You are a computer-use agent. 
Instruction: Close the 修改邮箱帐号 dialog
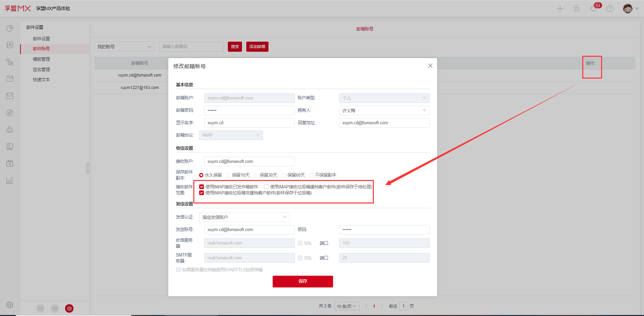click(x=430, y=66)
